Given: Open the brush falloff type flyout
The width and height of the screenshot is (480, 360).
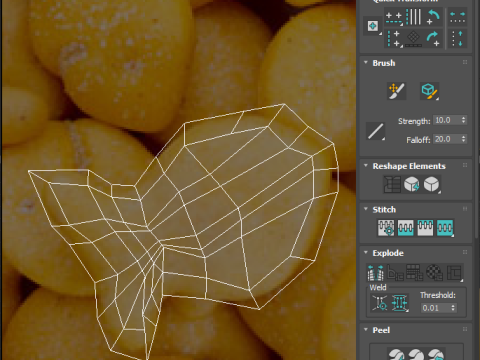Looking at the screenshot, I should click(x=375, y=131).
